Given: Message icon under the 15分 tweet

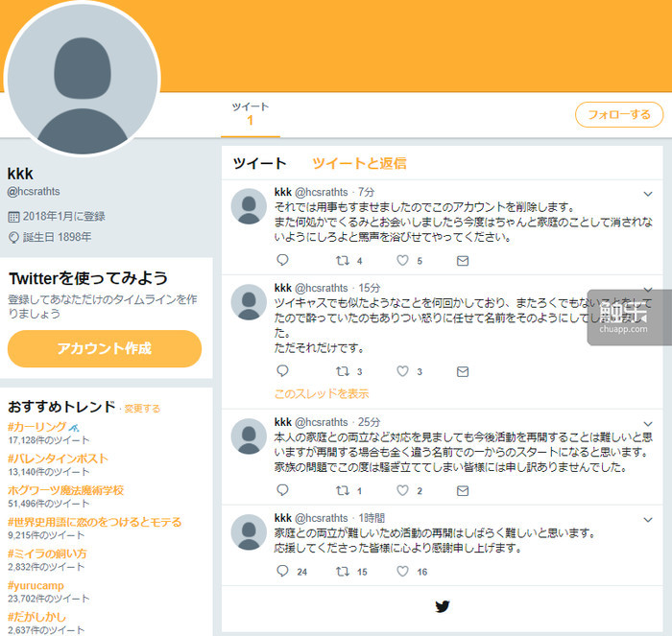Looking at the screenshot, I should [463, 371].
